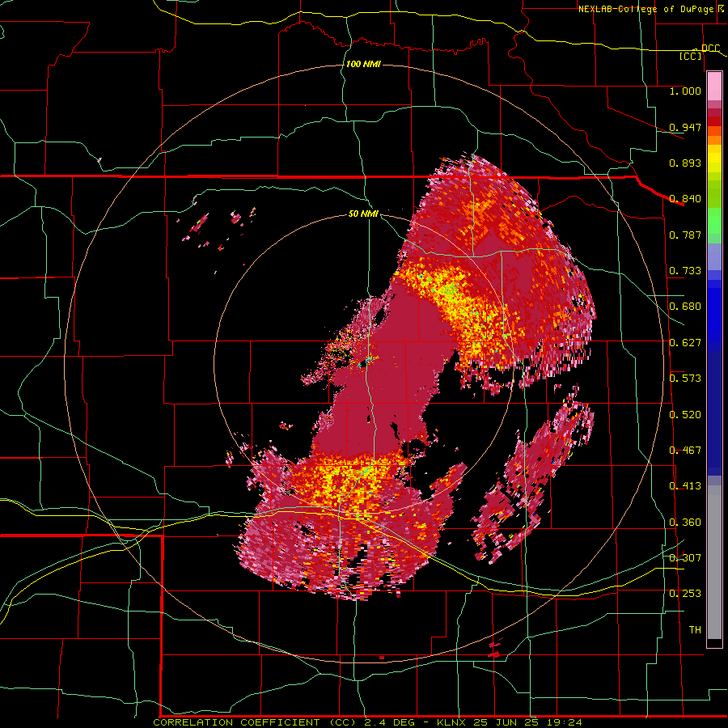
Task: Select the 0.573 scale value
Action: coord(685,379)
